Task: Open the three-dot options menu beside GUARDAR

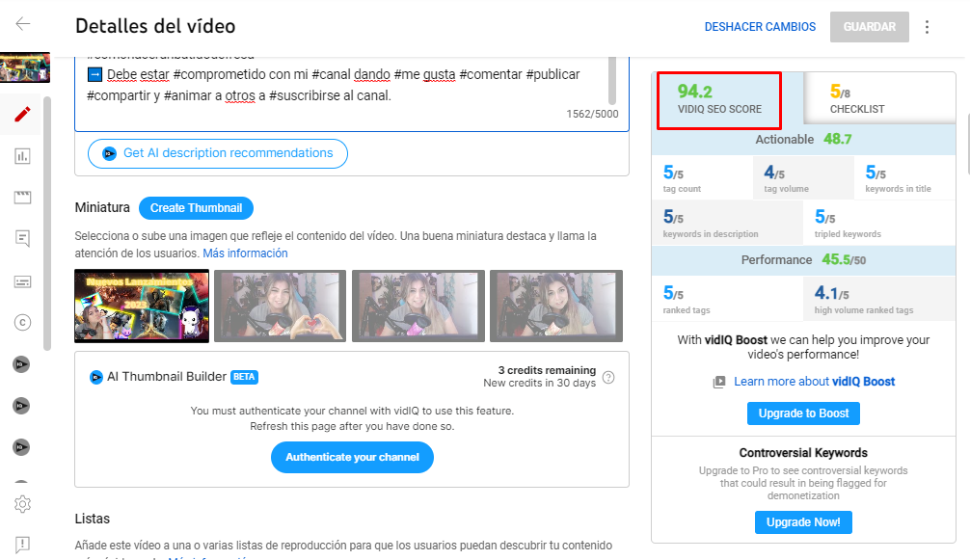Action: point(927,27)
